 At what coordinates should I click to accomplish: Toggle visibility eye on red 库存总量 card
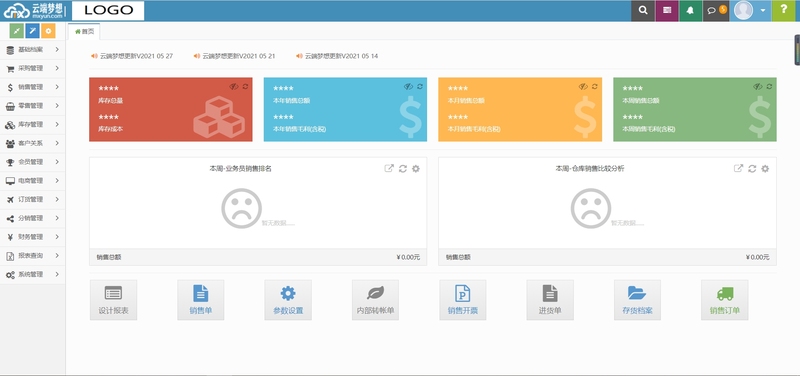[x=234, y=87]
